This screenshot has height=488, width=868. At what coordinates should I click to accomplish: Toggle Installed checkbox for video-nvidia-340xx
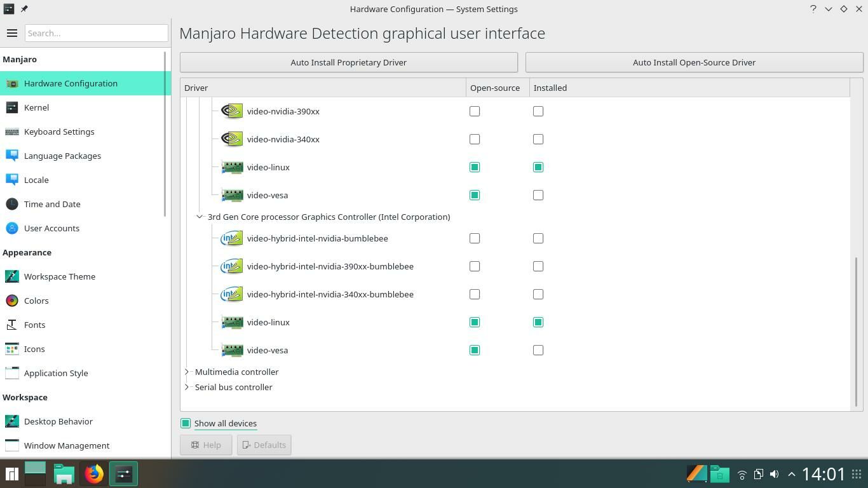538,139
